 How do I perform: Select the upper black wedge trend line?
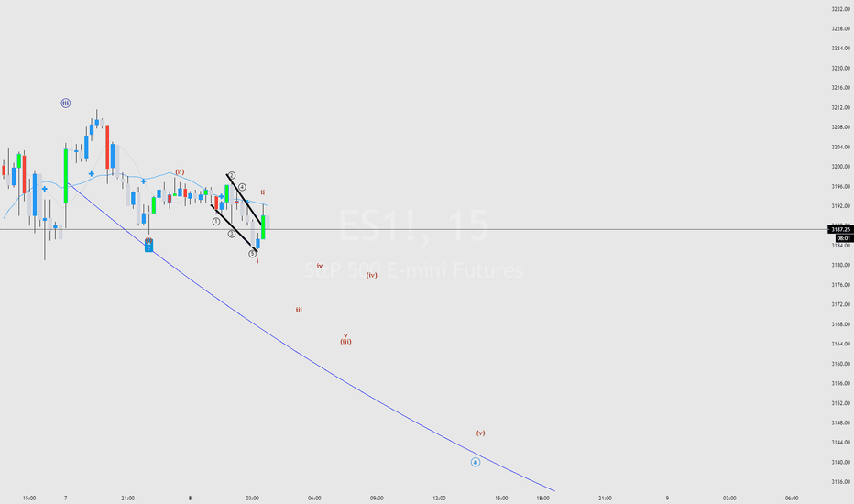click(244, 198)
